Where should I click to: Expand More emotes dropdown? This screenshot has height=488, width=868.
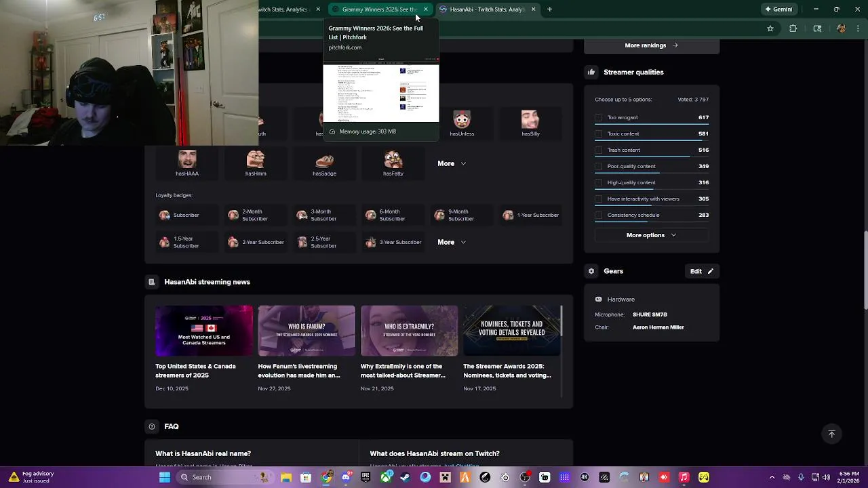[452, 163]
